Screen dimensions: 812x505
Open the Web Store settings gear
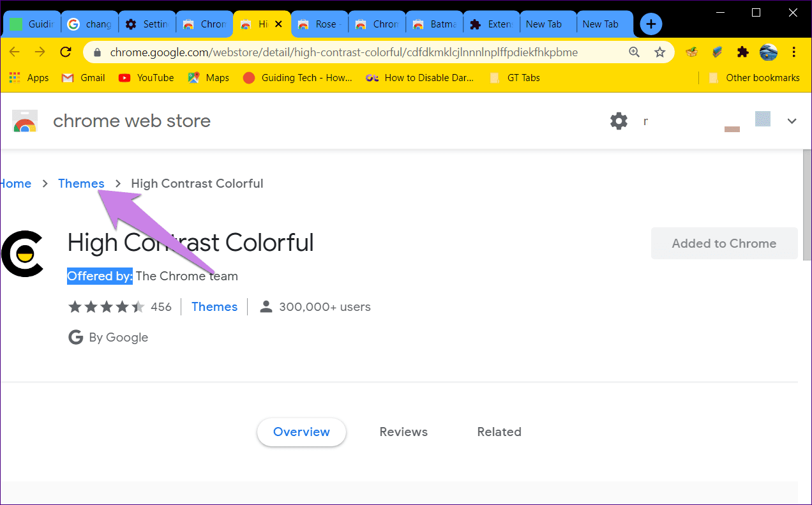619,121
